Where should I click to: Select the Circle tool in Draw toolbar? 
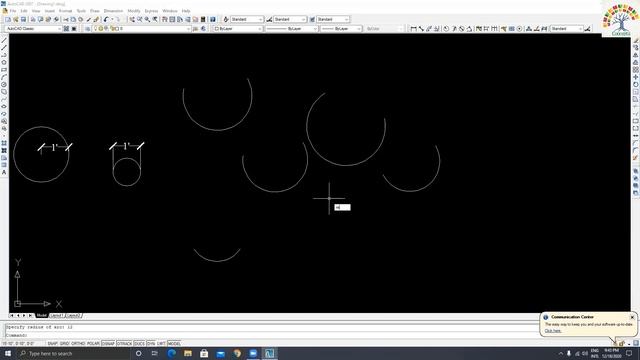[x=4, y=84]
